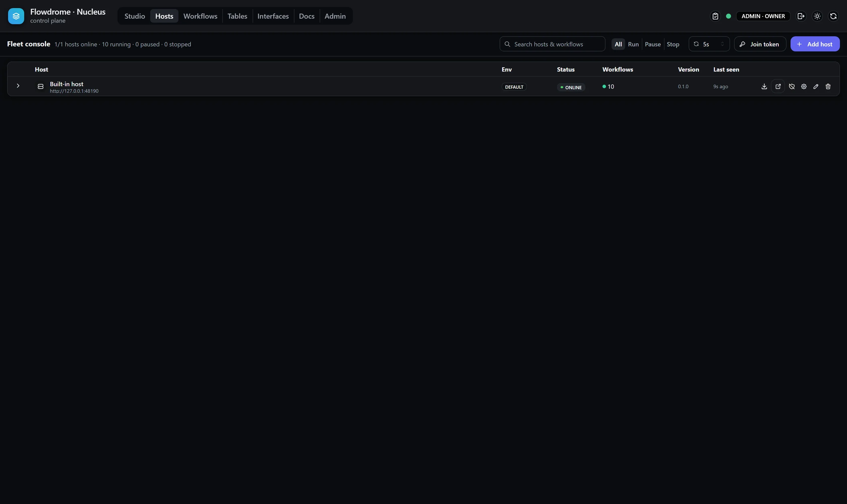Click the server icon beside Built-in host
The image size is (847, 504).
tap(40, 86)
